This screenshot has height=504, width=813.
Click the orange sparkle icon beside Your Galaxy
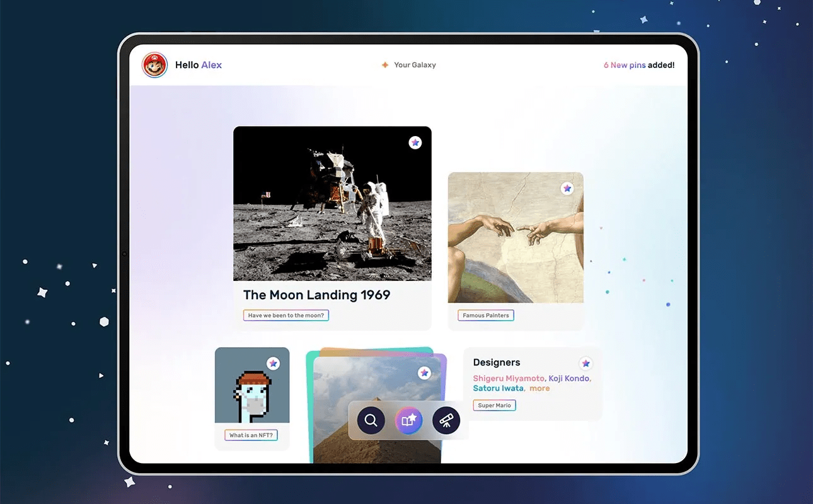(x=384, y=65)
